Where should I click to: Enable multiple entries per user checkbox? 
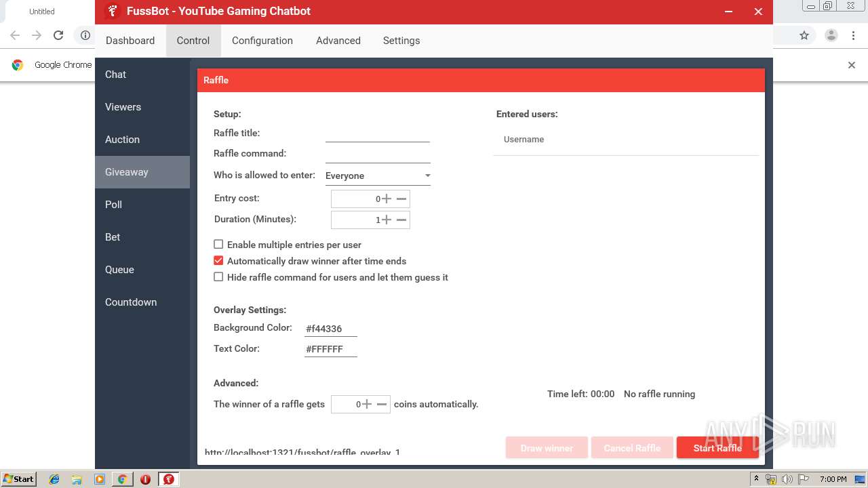218,244
